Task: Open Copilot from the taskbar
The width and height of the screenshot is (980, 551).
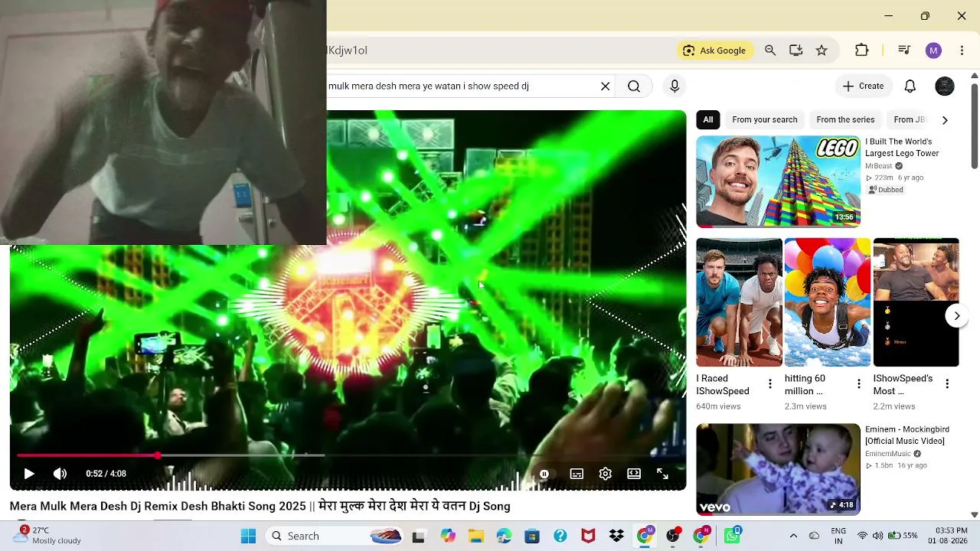Action: click(x=448, y=536)
